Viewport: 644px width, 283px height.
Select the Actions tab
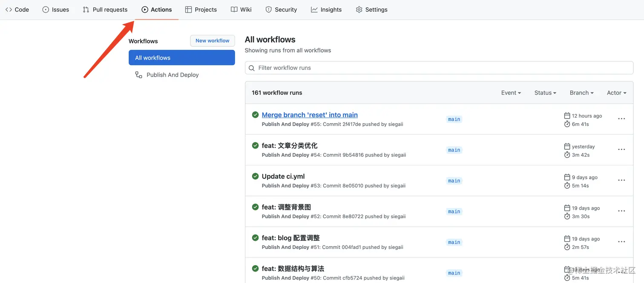(x=157, y=9)
